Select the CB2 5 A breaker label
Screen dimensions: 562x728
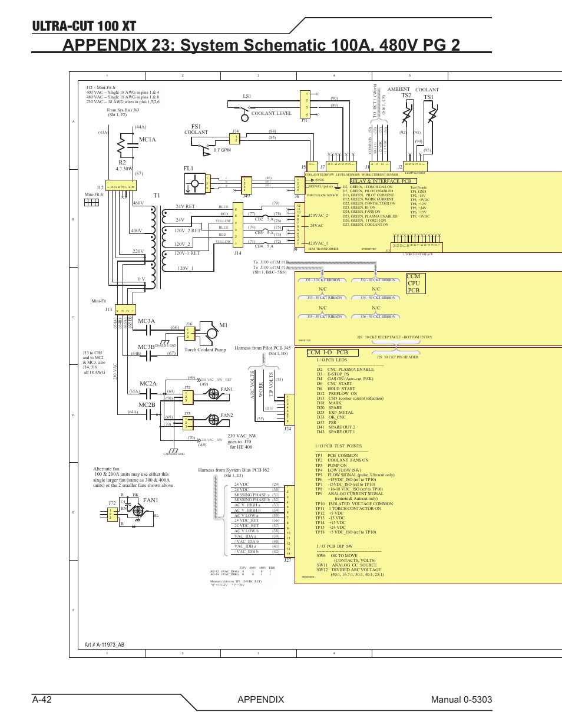264,219
